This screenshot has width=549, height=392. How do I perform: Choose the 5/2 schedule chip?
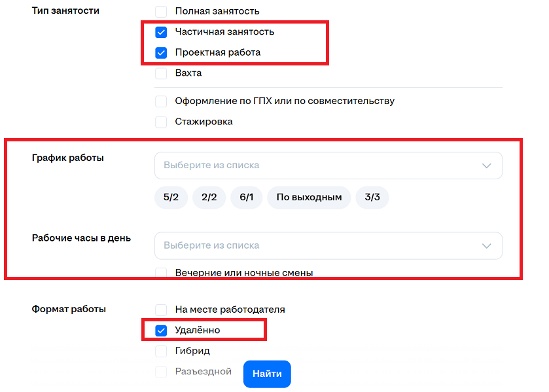[171, 198]
